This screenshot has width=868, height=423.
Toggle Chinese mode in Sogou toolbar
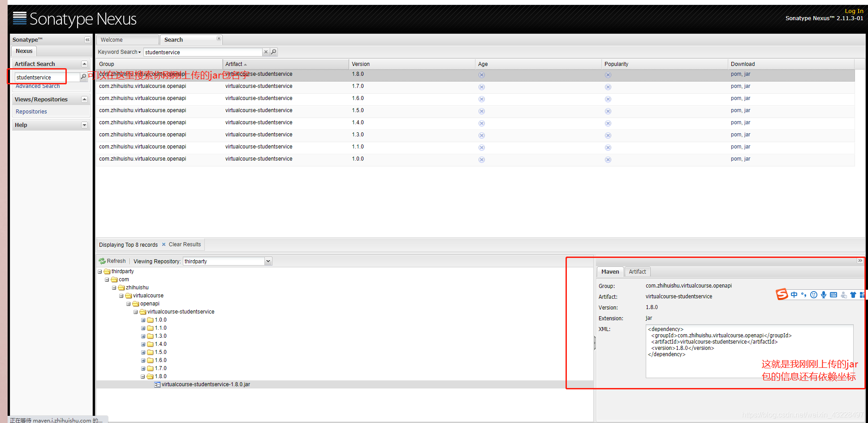(794, 295)
